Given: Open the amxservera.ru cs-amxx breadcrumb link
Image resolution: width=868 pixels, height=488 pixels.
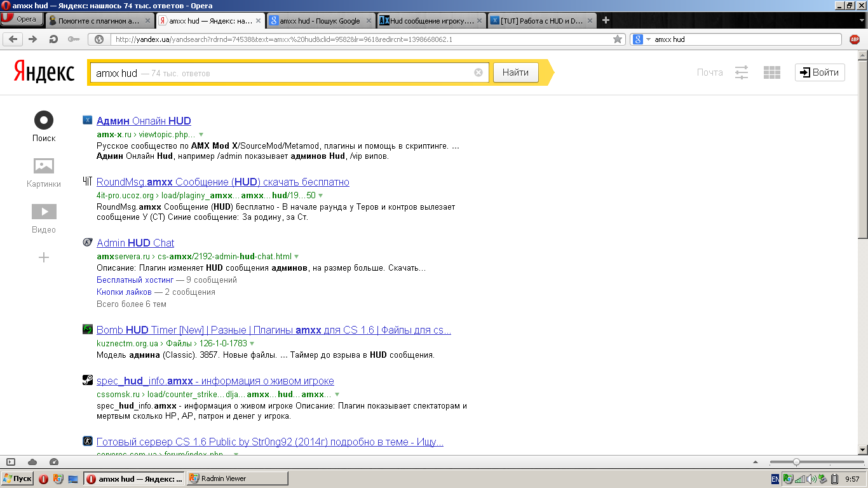Looking at the screenshot, I should (x=224, y=257).
